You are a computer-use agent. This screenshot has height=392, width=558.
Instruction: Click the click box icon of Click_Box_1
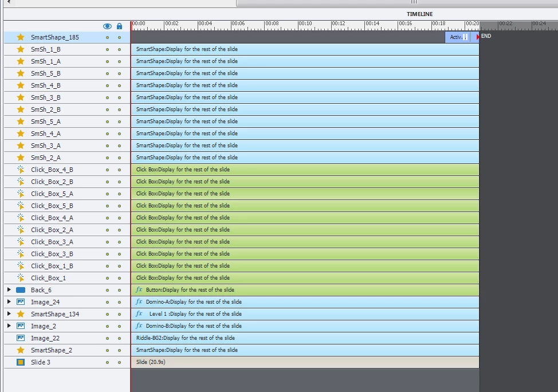21,278
